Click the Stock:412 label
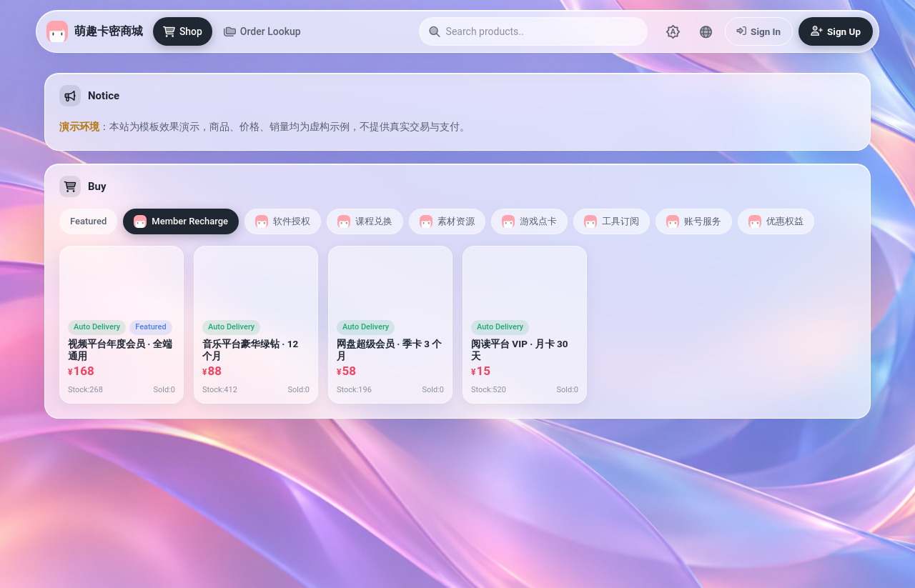Image resolution: width=915 pixels, height=588 pixels. point(219,390)
